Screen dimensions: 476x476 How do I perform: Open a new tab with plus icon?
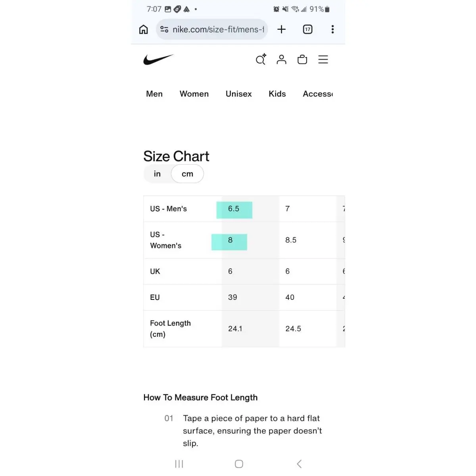click(x=281, y=29)
